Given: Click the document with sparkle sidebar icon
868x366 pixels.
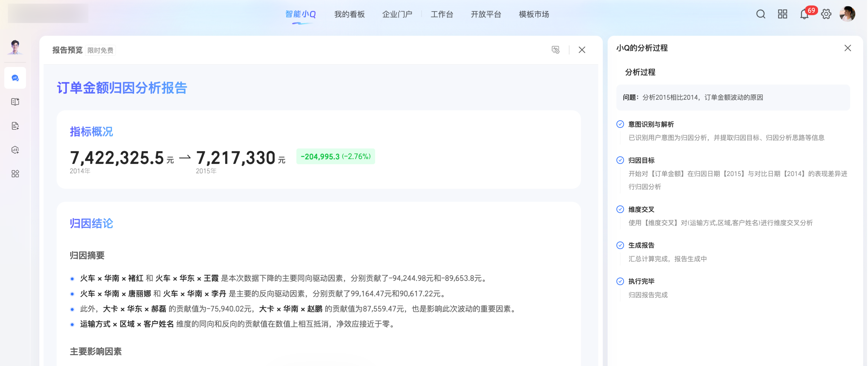Looking at the screenshot, I should tap(15, 126).
